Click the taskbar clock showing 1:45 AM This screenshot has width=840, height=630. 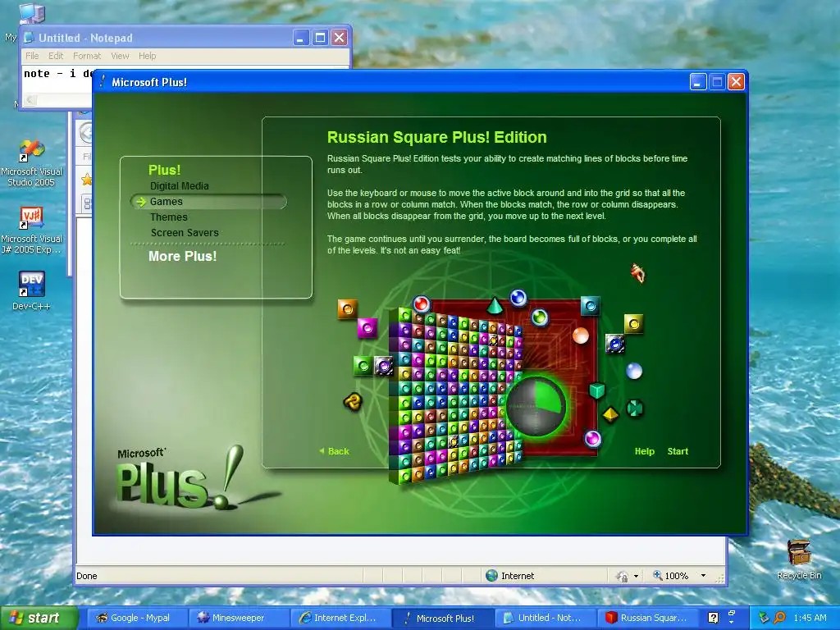click(x=810, y=618)
